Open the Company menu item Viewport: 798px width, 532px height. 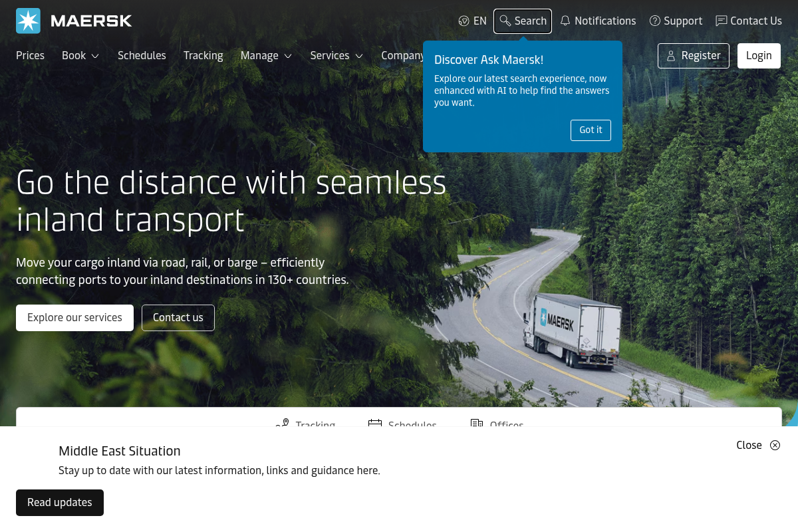click(402, 56)
